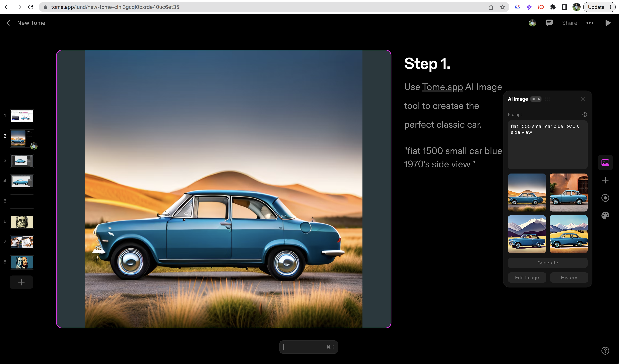Viewport: 619px width, 364px height.
Task: Add a new page in sidebar
Action: pyautogui.click(x=21, y=282)
